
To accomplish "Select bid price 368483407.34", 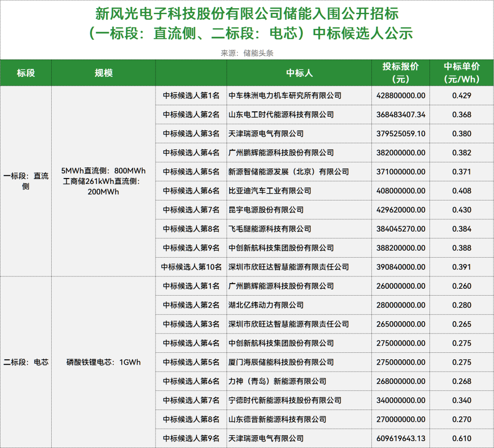I will click(x=401, y=114).
